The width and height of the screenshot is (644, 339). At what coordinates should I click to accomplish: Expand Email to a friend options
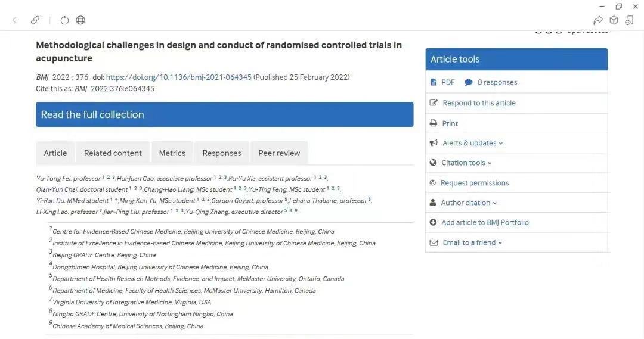(x=472, y=242)
